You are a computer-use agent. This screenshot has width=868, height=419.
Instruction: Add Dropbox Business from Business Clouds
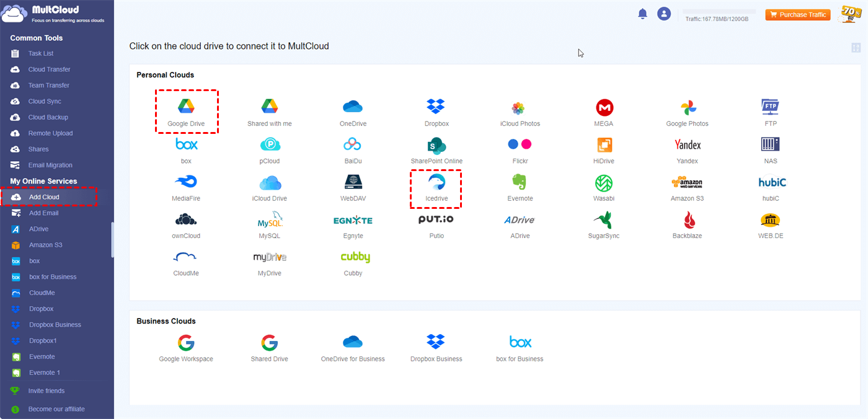[436, 348]
